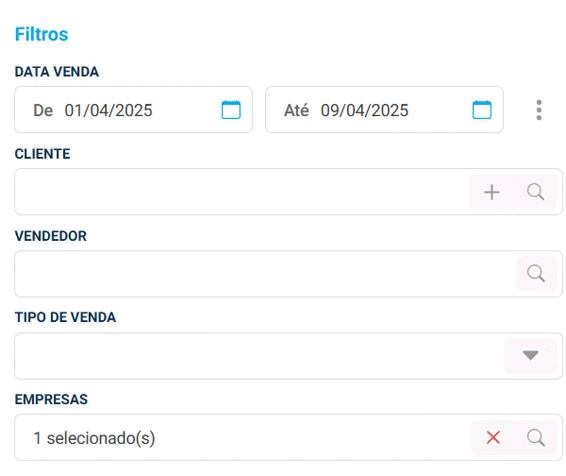Open the three-dot date options menu
This screenshot has height=476, width=566.
click(x=539, y=110)
